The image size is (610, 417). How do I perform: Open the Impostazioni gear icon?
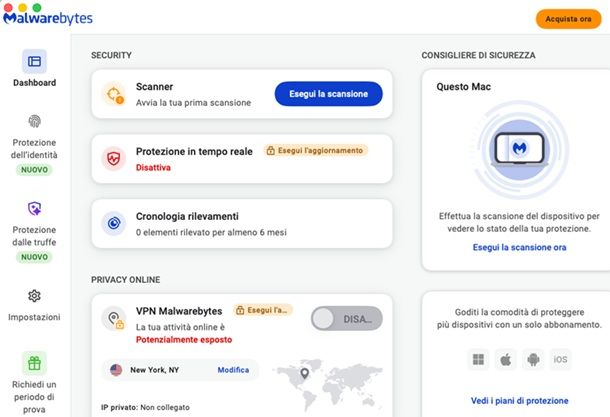pyautogui.click(x=34, y=296)
